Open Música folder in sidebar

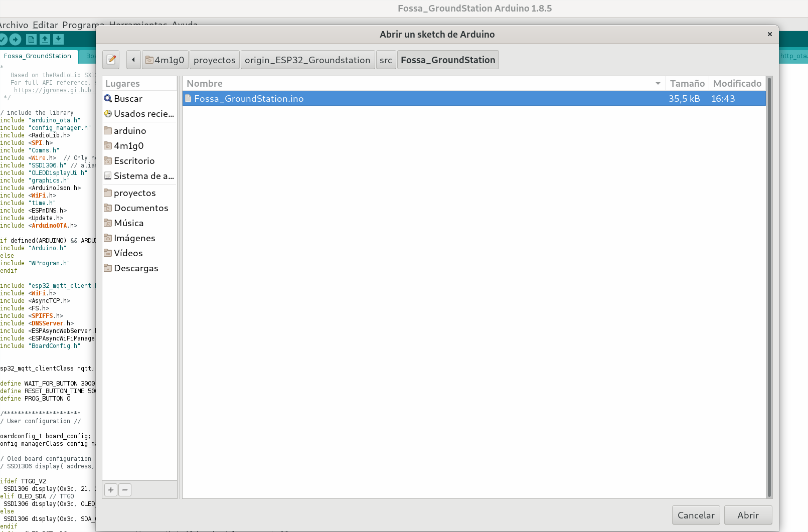139,223
